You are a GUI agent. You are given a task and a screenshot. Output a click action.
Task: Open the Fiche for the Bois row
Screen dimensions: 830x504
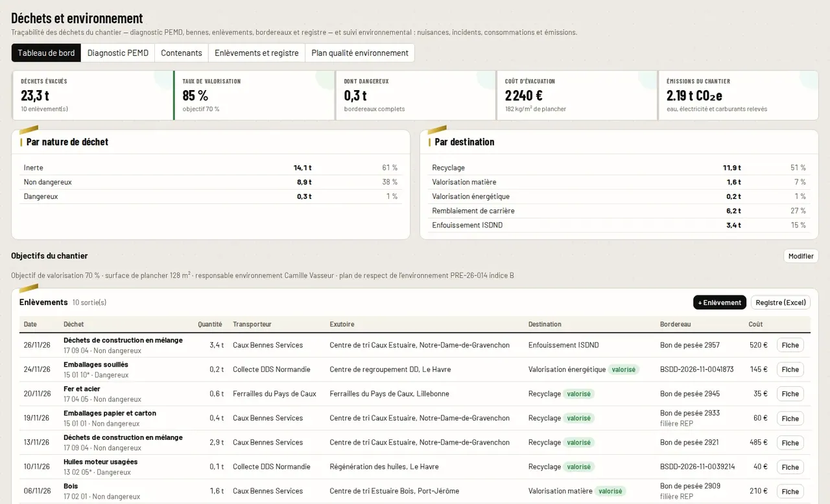[790, 491]
